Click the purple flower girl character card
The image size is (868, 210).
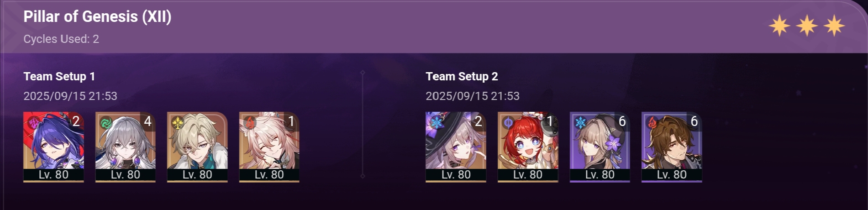[x=600, y=147]
